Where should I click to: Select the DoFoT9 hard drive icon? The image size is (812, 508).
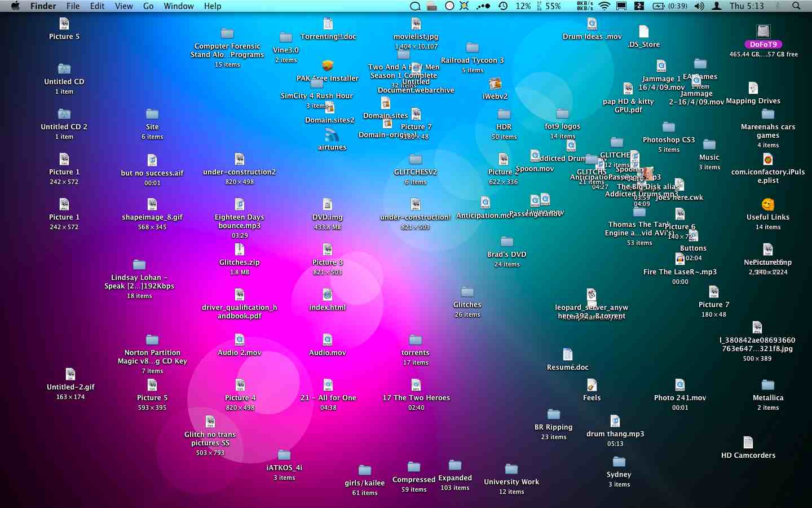[764, 31]
